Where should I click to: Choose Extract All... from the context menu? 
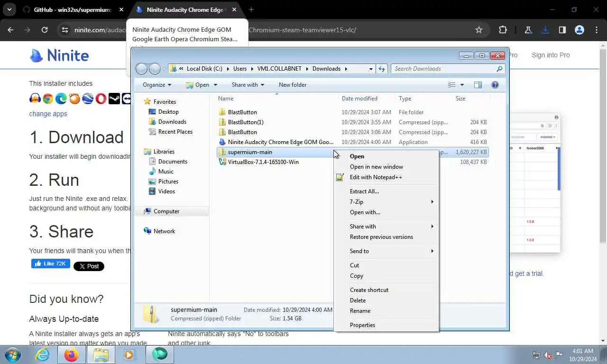click(386, 191)
